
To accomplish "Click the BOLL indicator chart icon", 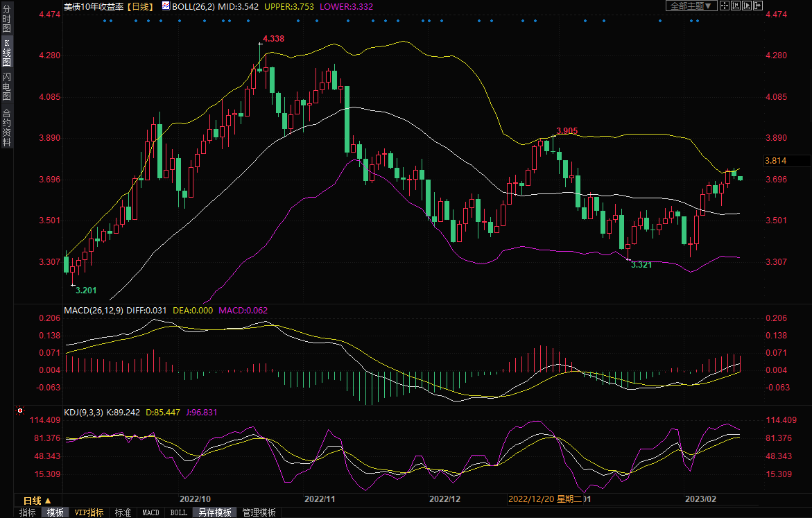I will pos(165,6).
